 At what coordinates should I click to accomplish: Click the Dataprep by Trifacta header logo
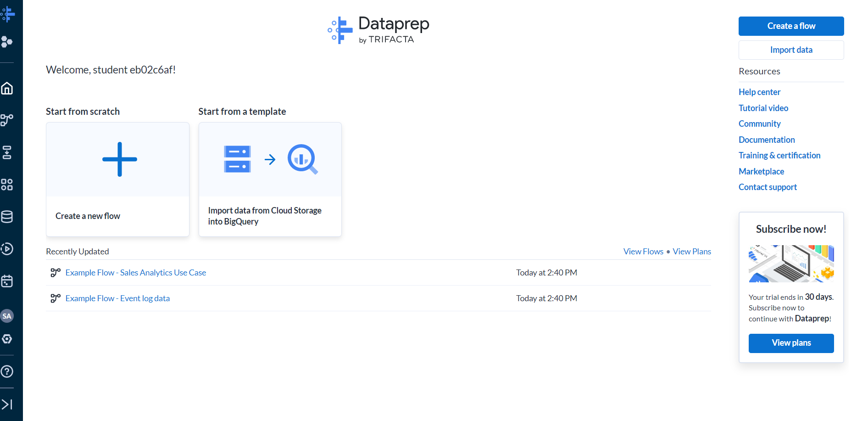pos(378,30)
